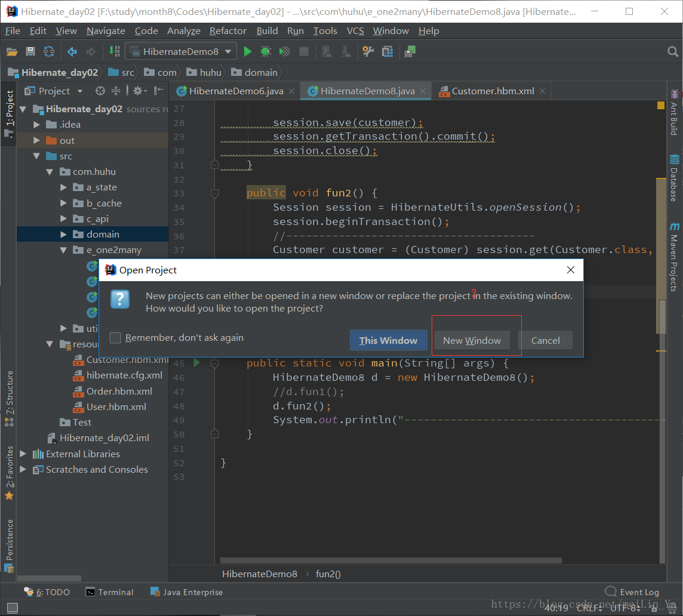Click the Synchronize toolbar icon

[49, 51]
